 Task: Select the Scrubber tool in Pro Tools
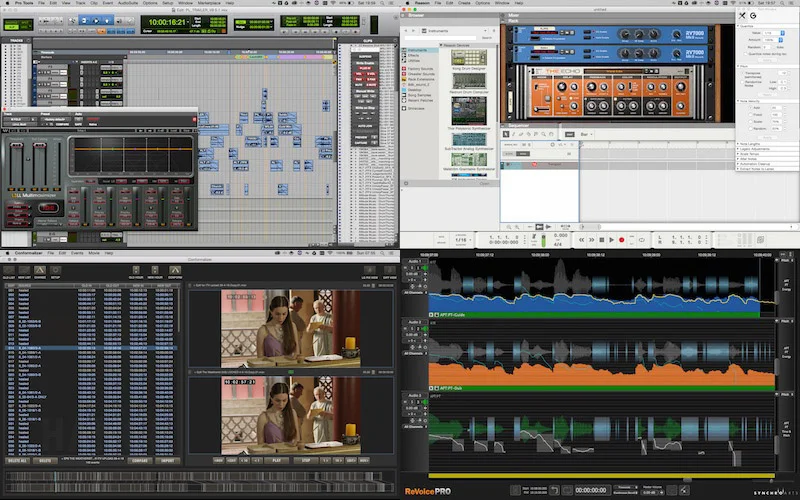(x=119, y=21)
